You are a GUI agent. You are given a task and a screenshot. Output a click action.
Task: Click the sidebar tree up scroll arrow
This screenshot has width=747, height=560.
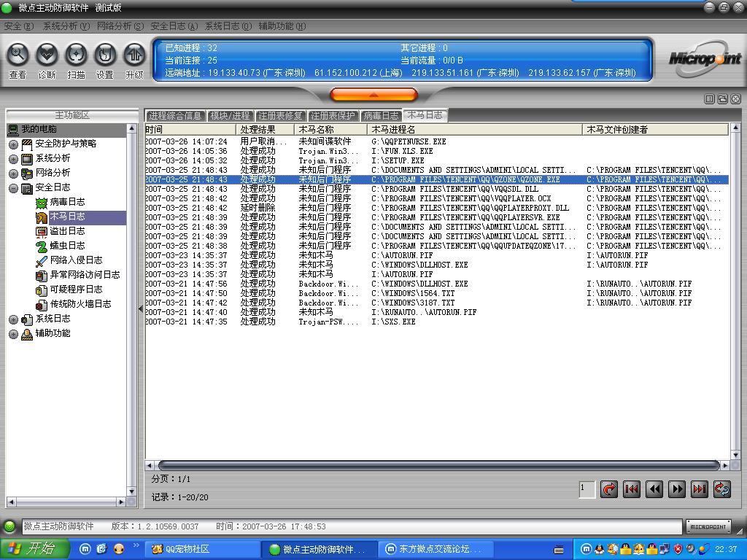pos(132,128)
